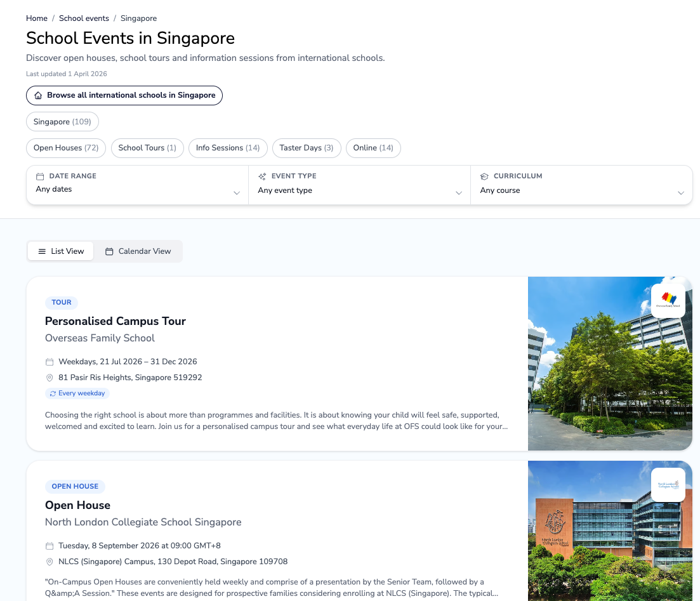The image size is (700, 601).
Task: Filter by School Tours (1)
Action: [x=147, y=148]
